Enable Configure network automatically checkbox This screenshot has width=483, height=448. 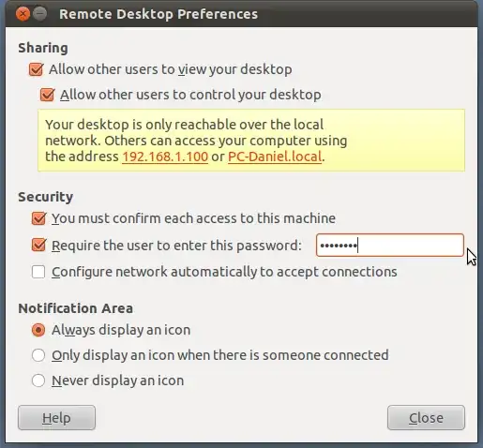(38, 272)
